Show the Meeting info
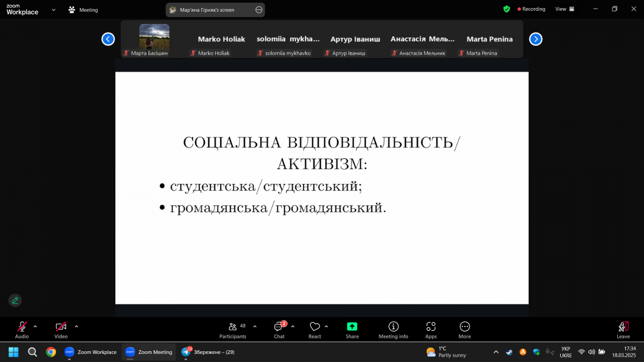This screenshot has width=644, height=362. click(x=393, y=329)
